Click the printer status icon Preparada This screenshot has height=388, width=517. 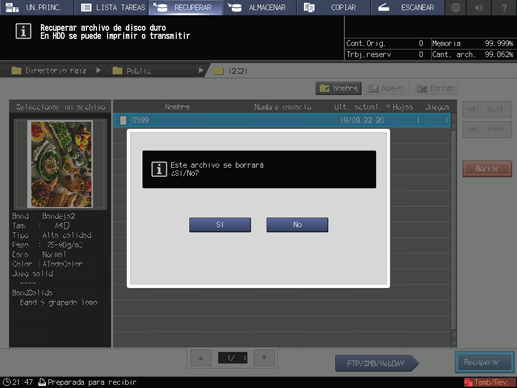(x=42, y=382)
